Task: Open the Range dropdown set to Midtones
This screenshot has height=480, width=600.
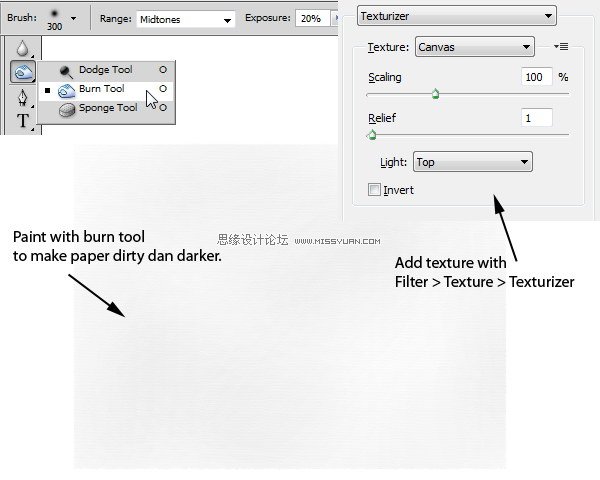Action: (185, 19)
